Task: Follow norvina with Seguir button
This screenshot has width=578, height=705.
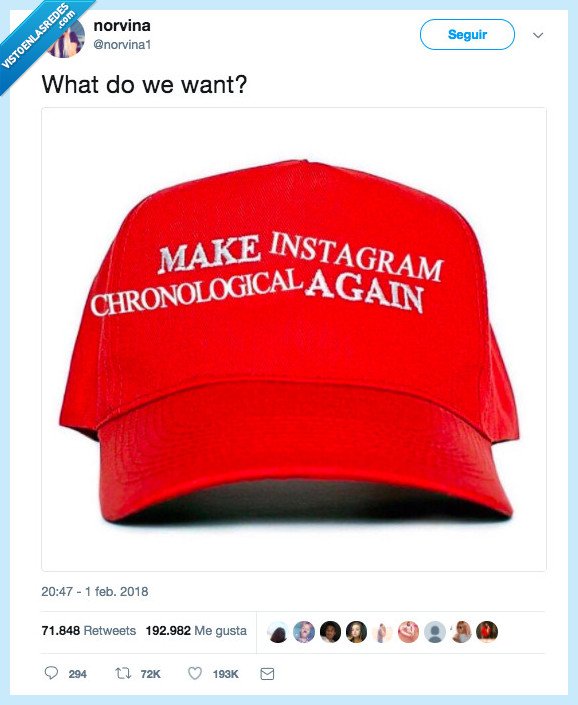Action: (467, 35)
